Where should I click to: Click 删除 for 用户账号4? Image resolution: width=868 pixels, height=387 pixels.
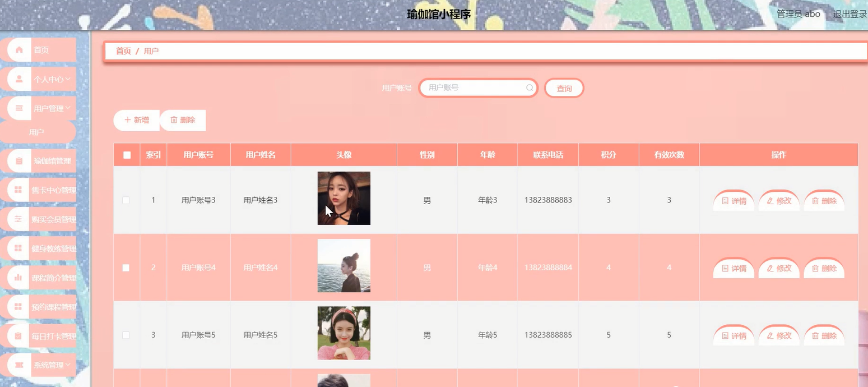(x=824, y=268)
